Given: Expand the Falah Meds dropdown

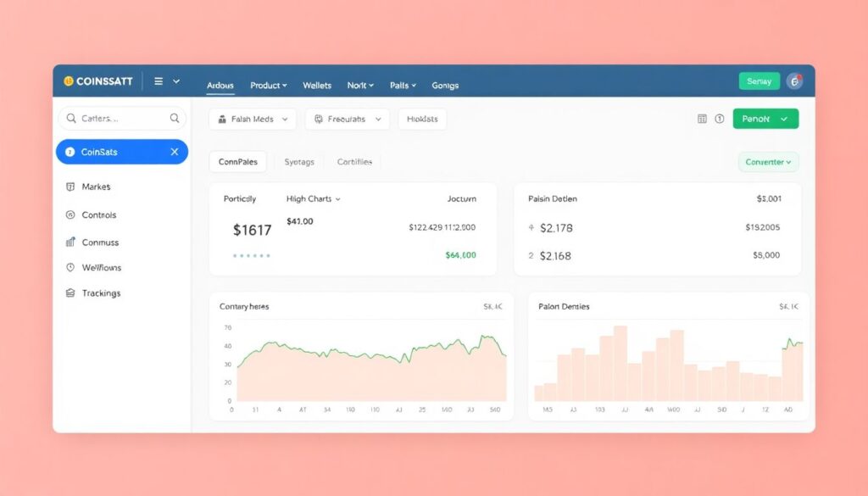Looking at the screenshot, I should 253,120.
